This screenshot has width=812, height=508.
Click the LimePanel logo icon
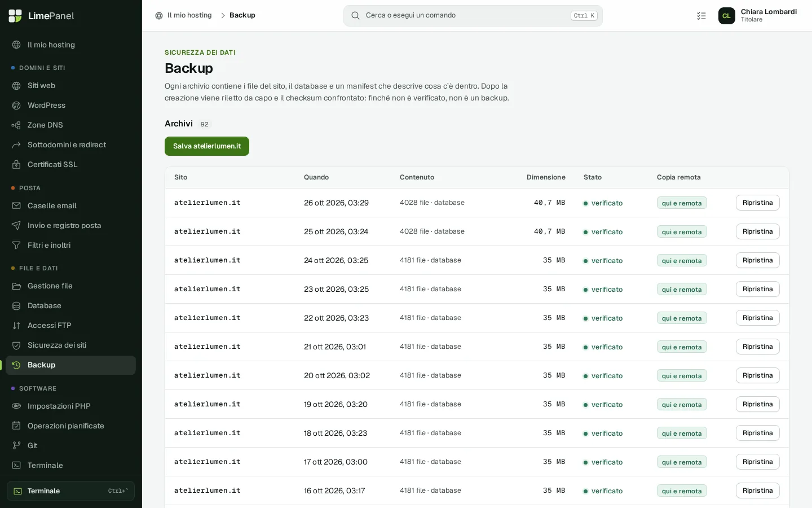[x=15, y=16]
